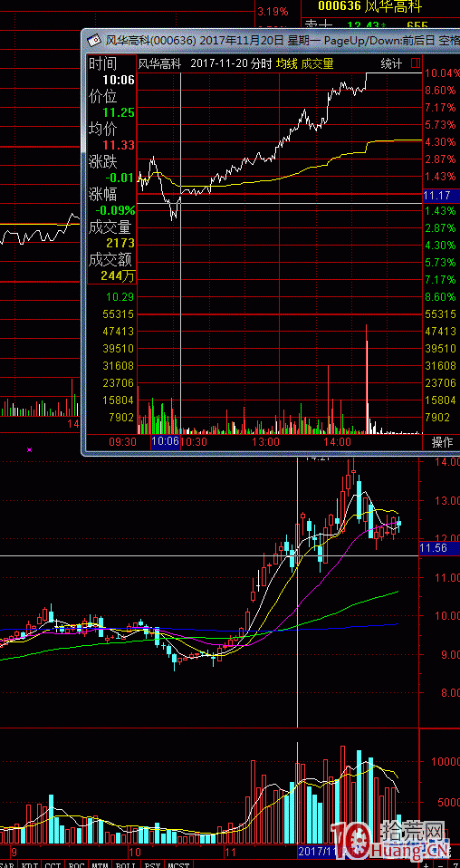Switch to the MTM indicator tab

click(x=101, y=864)
